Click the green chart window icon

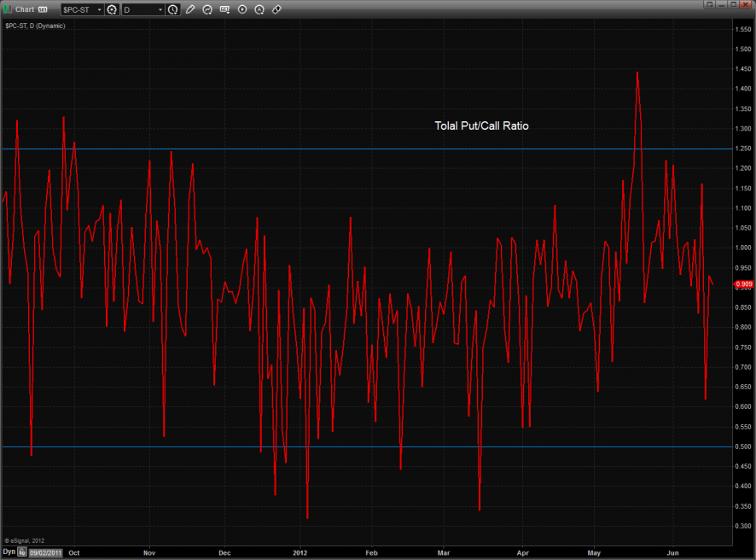click(x=8, y=9)
